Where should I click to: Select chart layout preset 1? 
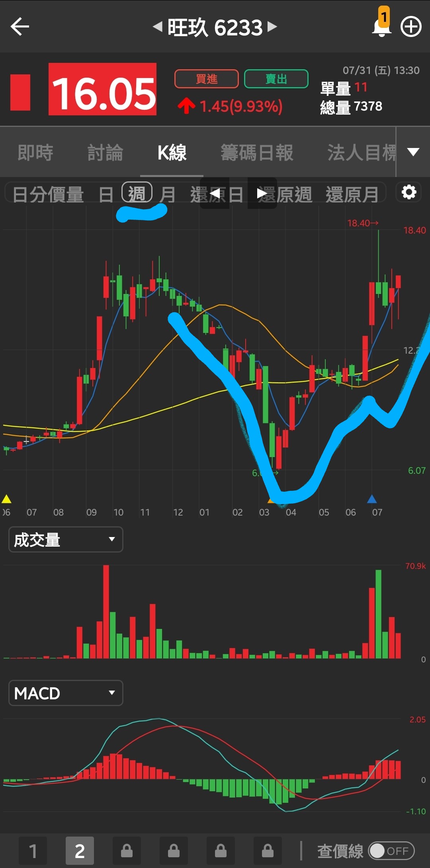(x=33, y=851)
